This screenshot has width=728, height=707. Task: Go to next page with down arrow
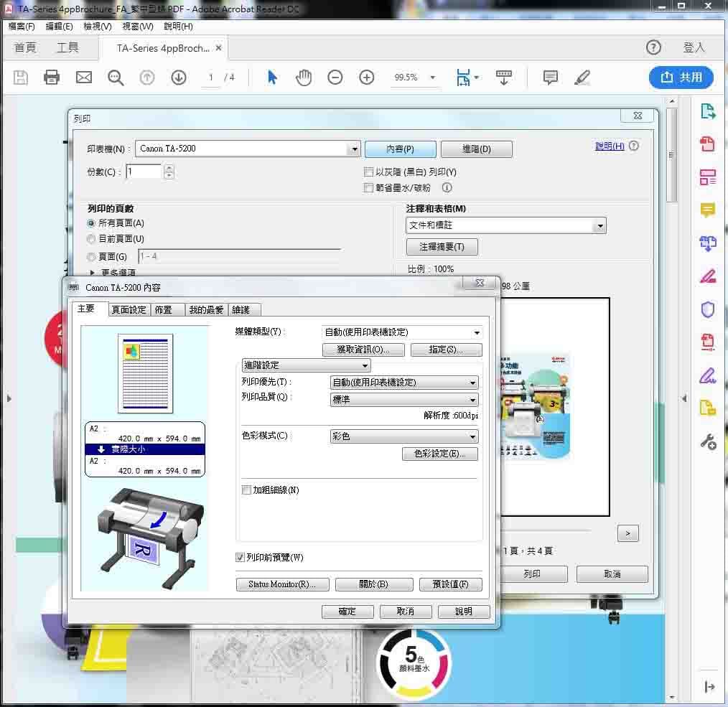coord(179,78)
